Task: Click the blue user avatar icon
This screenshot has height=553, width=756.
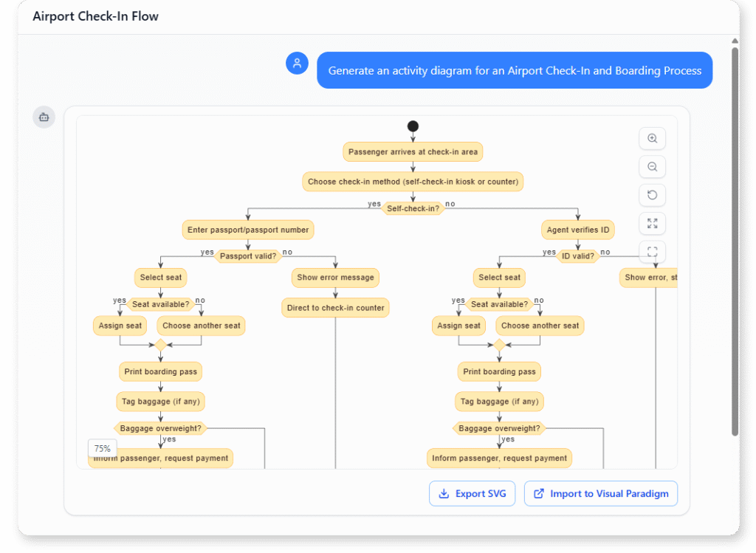Action: click(x=297, y=63)
